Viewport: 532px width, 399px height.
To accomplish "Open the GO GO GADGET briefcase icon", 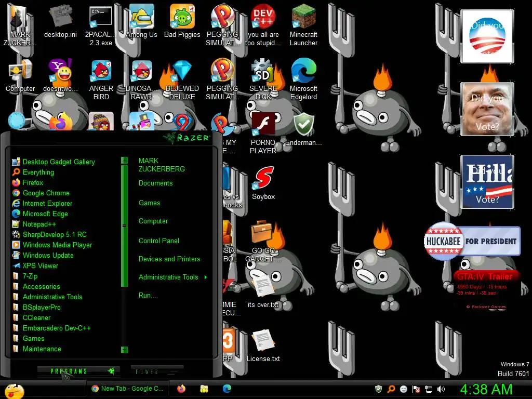I will (263, 241).
